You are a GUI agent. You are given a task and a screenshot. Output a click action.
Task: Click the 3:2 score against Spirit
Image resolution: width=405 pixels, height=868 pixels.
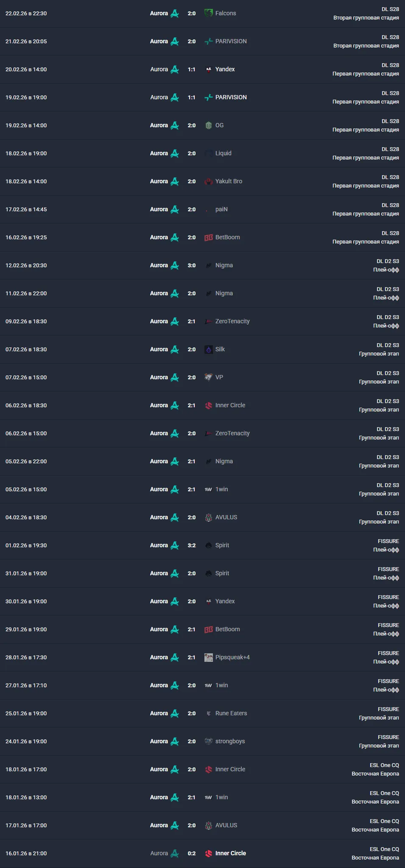pyautogui.click(x=192, y=545)
